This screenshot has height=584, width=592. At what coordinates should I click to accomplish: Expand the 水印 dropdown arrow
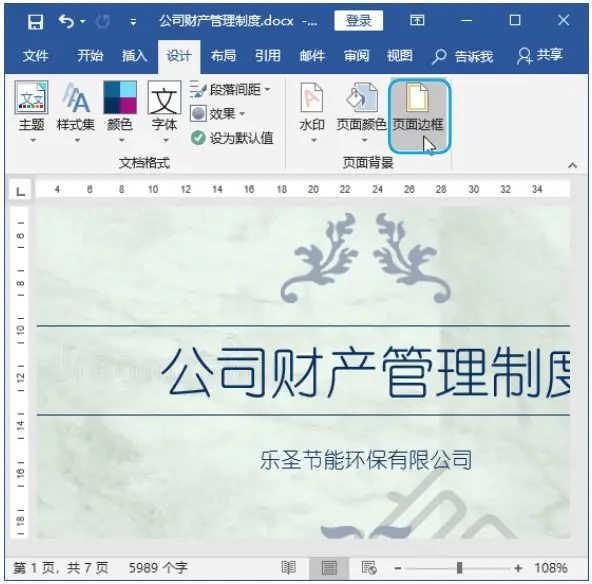313,140
